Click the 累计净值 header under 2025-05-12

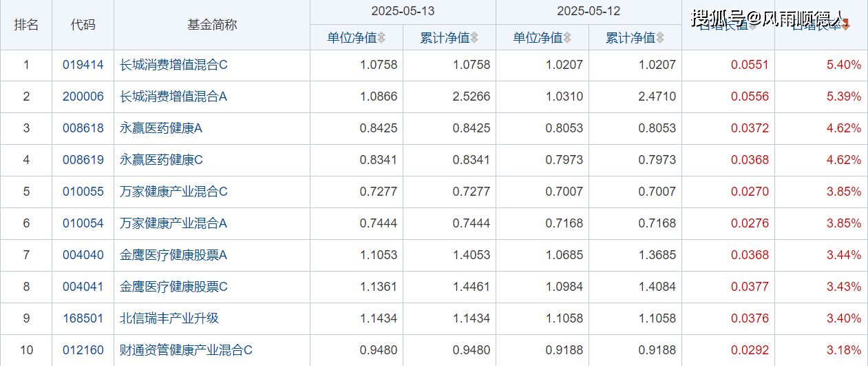631,38
